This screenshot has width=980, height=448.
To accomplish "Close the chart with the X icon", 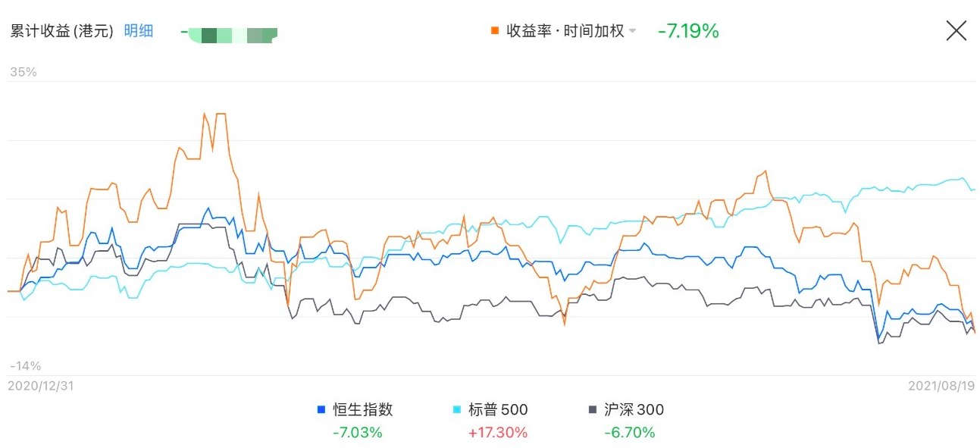I will [957, 30].
